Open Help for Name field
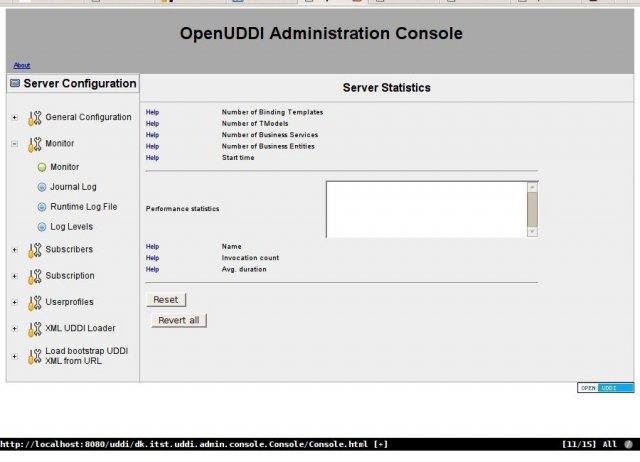This screenshot has width=640, height=462. click(152, 247)
